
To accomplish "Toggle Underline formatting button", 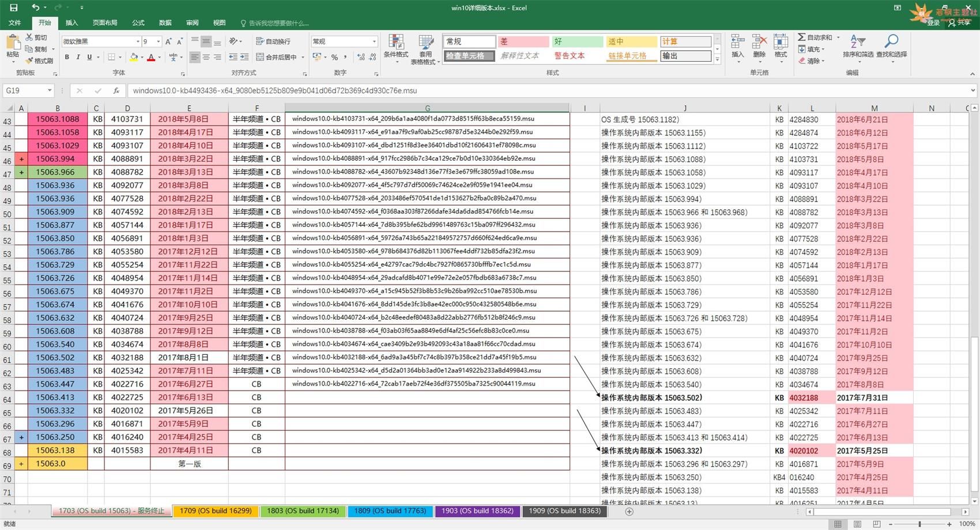I will coord(89,57).
